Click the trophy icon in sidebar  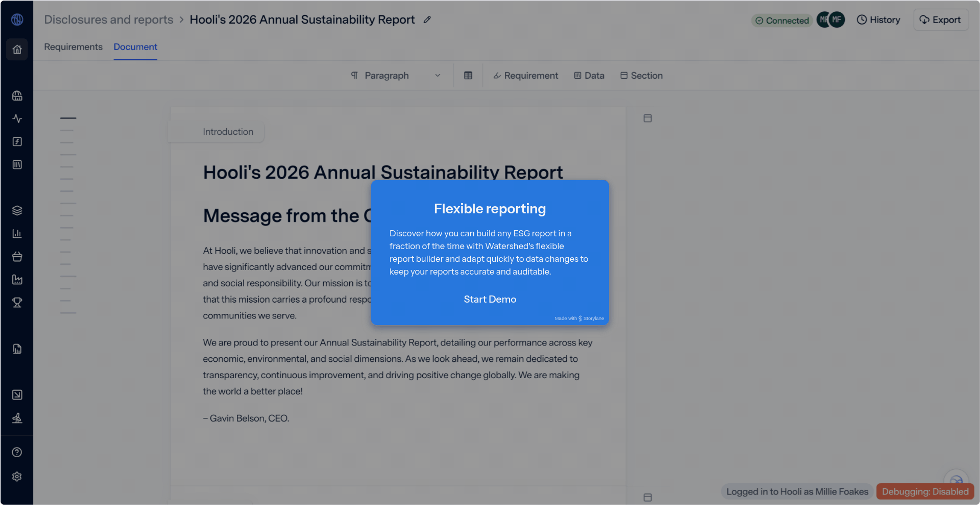17,303
